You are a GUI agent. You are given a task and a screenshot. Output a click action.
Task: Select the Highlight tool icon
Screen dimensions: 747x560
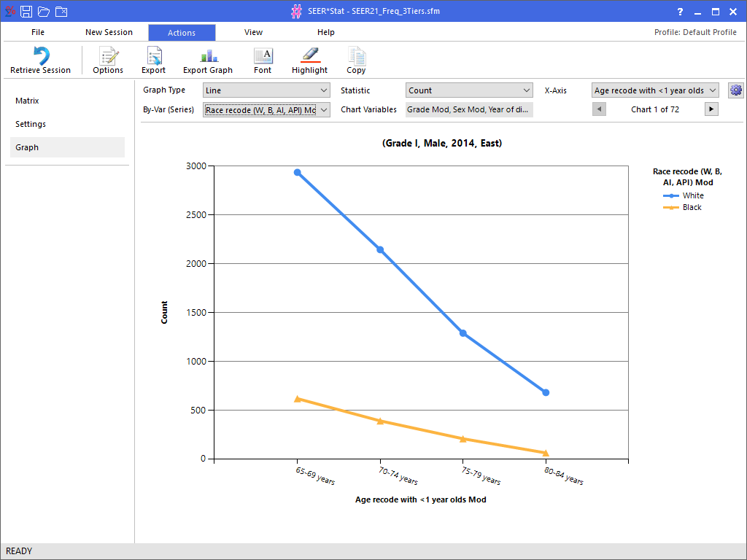[309, 57]
